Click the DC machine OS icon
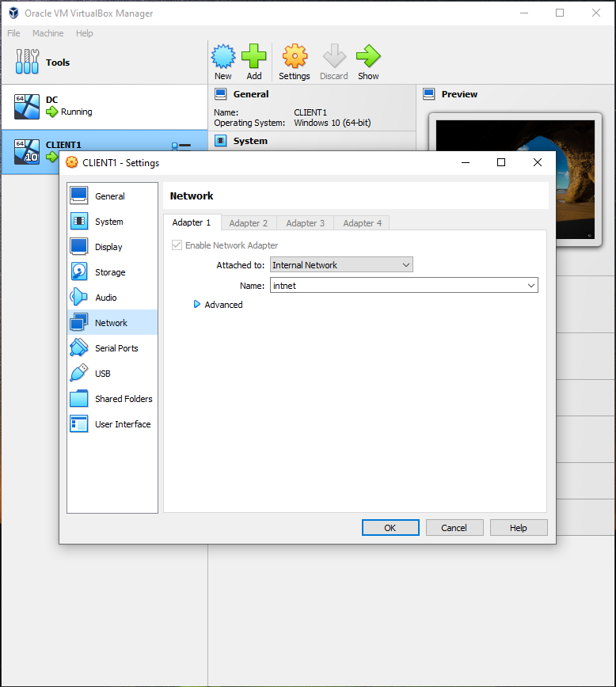Image resolution: width=616 pixels, height=687 pixels. (x=27, y=107)
